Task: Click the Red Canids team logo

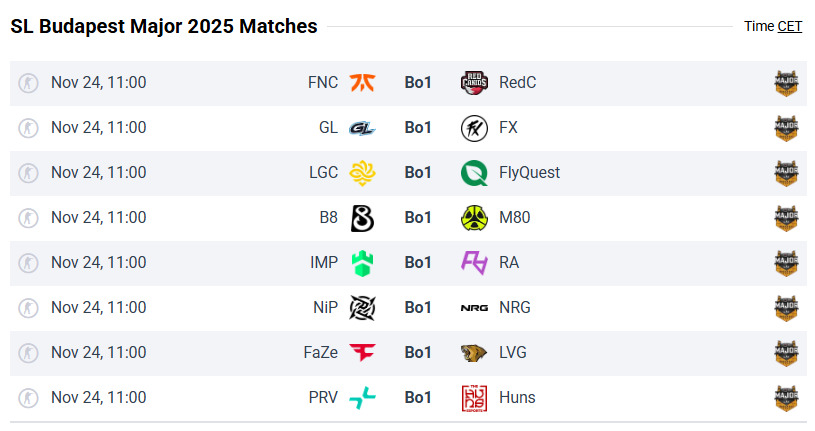Action: click(474, 83)
